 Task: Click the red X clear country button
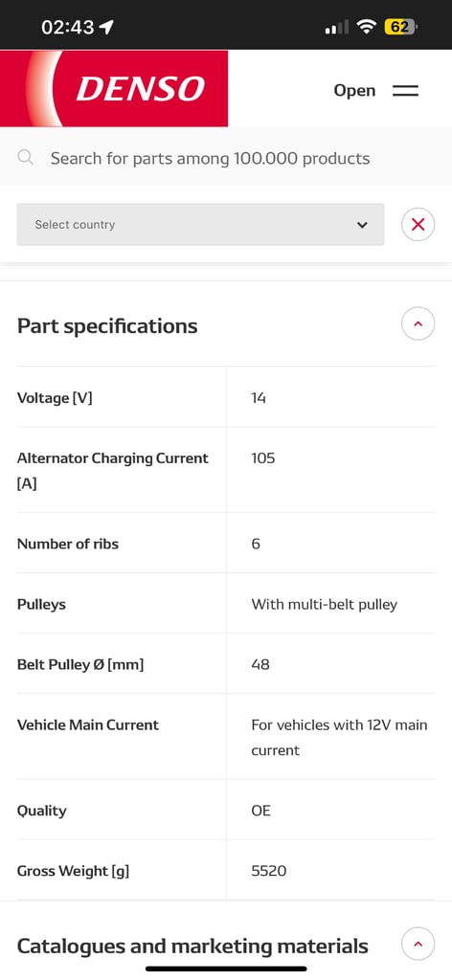click(418, 224)
